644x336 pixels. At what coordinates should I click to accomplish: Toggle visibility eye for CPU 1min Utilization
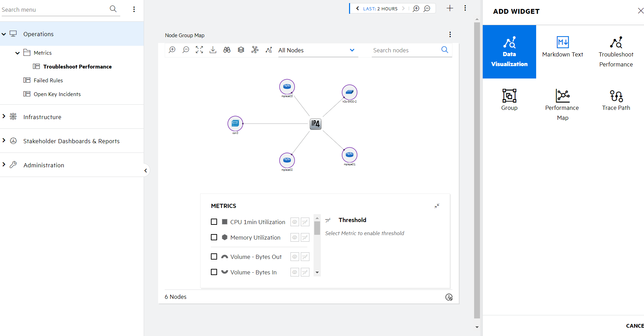[x=295, y=222]
